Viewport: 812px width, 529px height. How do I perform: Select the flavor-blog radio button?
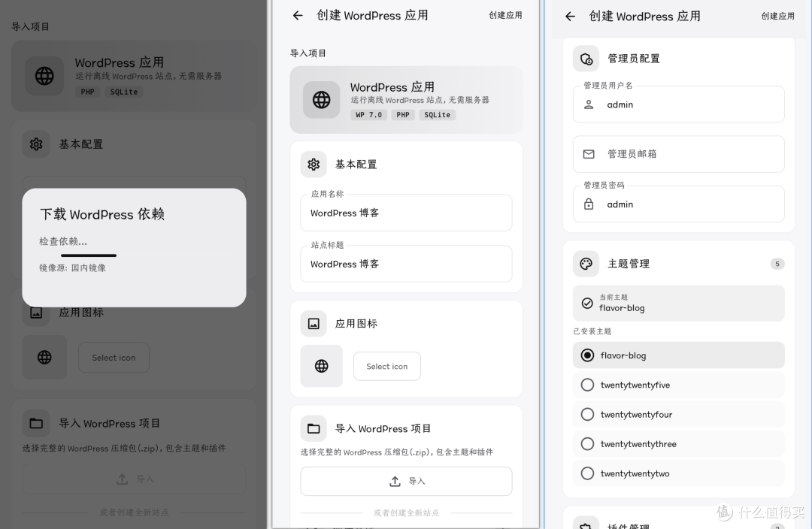point(587,355)
